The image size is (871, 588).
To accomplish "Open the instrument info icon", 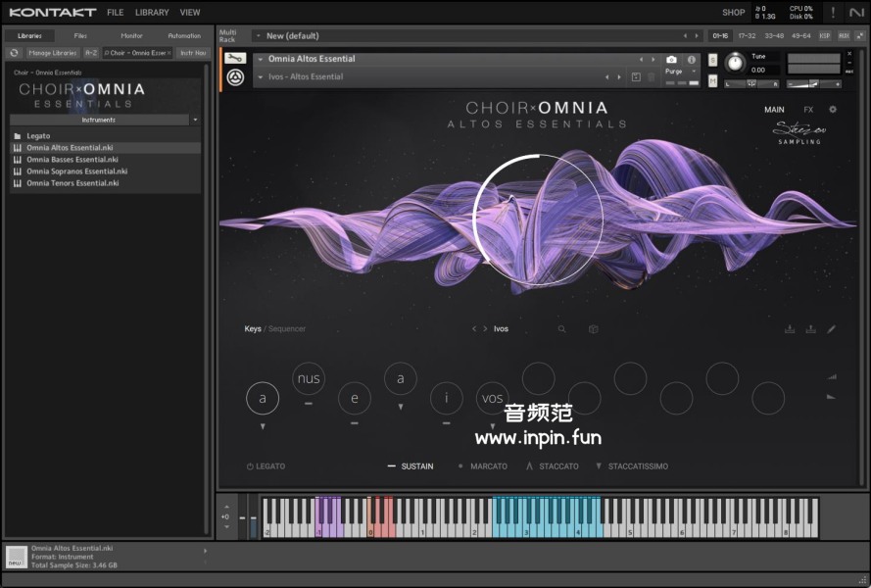I will 692,60.
